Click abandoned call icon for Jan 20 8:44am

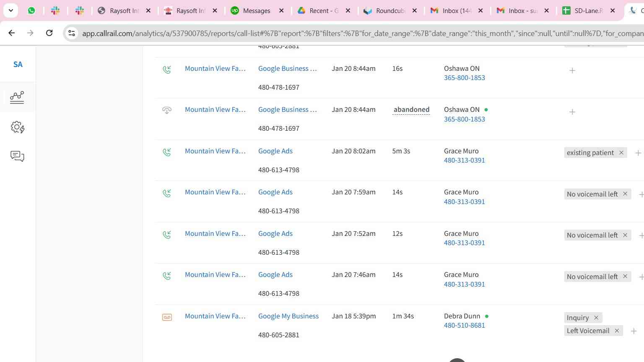click(x=167, y=110)
